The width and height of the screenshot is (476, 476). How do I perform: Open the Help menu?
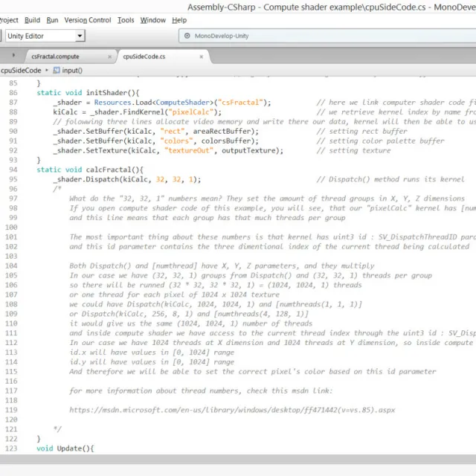[179, 20]
